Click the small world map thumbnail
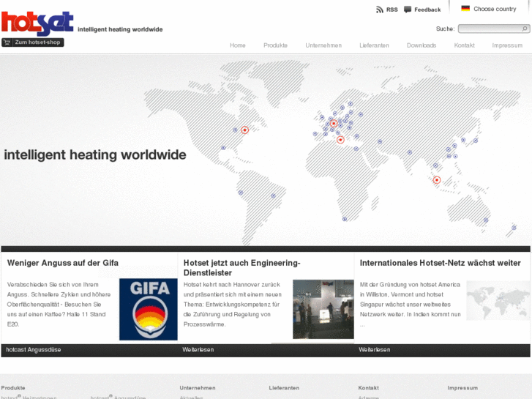This screenshot has width=532, height=399. [498, 300]
